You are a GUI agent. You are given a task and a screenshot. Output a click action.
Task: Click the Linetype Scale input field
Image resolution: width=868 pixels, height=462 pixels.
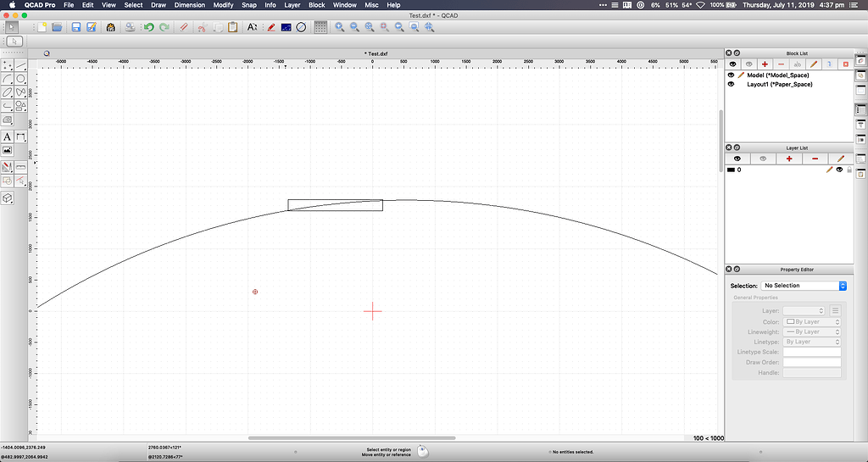[812, 352]
